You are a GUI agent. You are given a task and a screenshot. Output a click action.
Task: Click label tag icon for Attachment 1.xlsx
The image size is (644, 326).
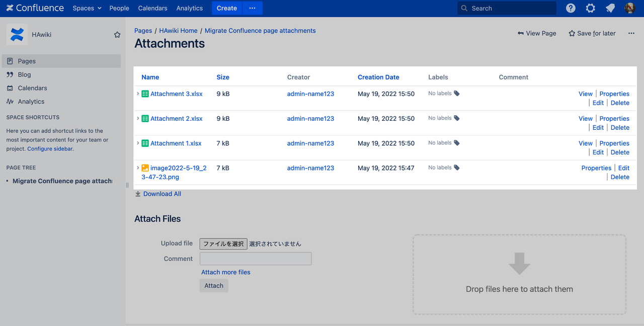click(x=457, y=143)
